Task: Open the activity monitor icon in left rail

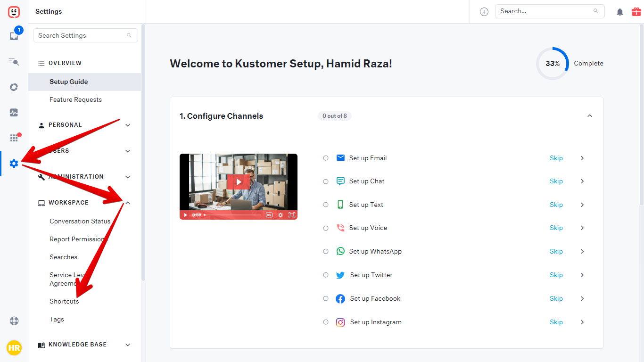Action: (14, 113)
